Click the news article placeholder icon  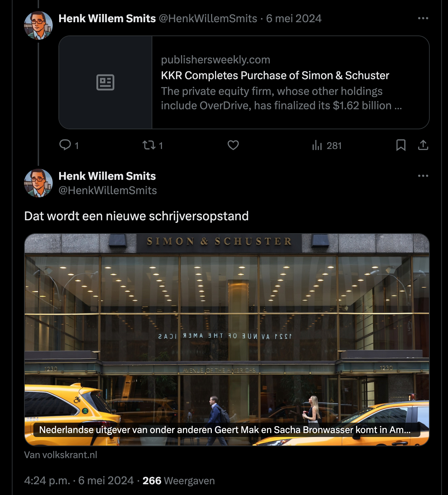coord(105,82)
